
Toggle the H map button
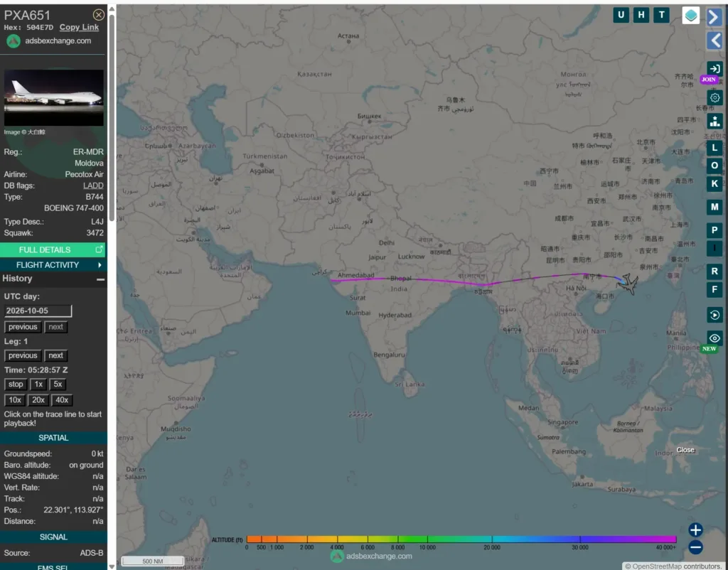pyautogui.click(x=641, y=16)
